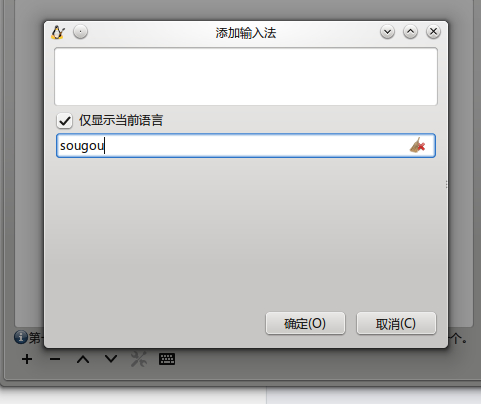Image resolution: width=481 pixels, height=404 pixels.
Task: Focus the sougou search input field
Action: (x=246, y=146)
